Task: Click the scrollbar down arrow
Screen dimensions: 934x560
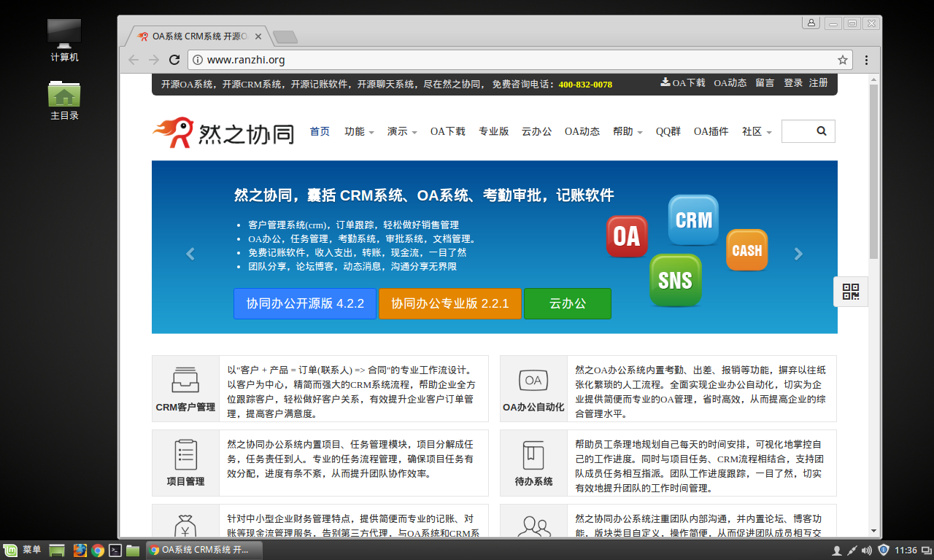Action: (874, 532)
